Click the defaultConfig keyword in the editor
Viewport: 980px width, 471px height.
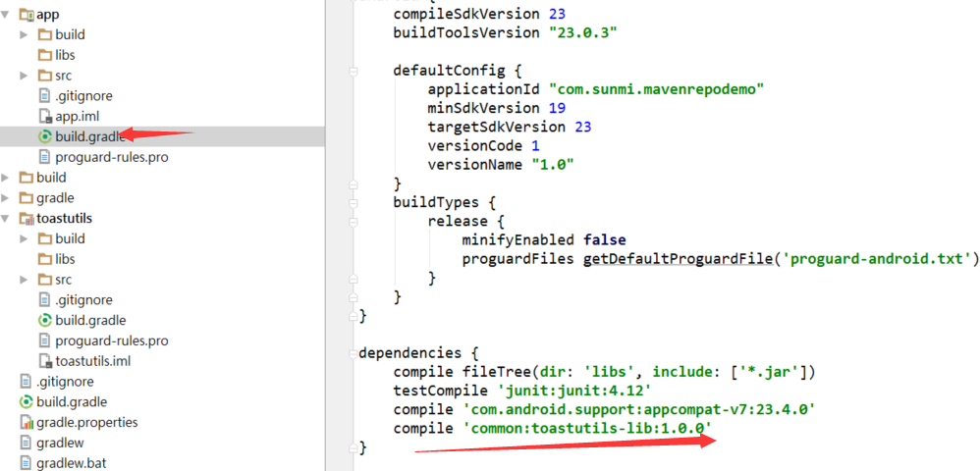point(449,70)
